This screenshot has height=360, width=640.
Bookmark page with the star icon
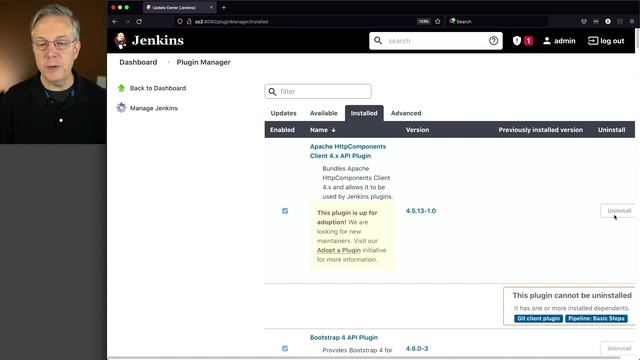click(x=438, y=21)
